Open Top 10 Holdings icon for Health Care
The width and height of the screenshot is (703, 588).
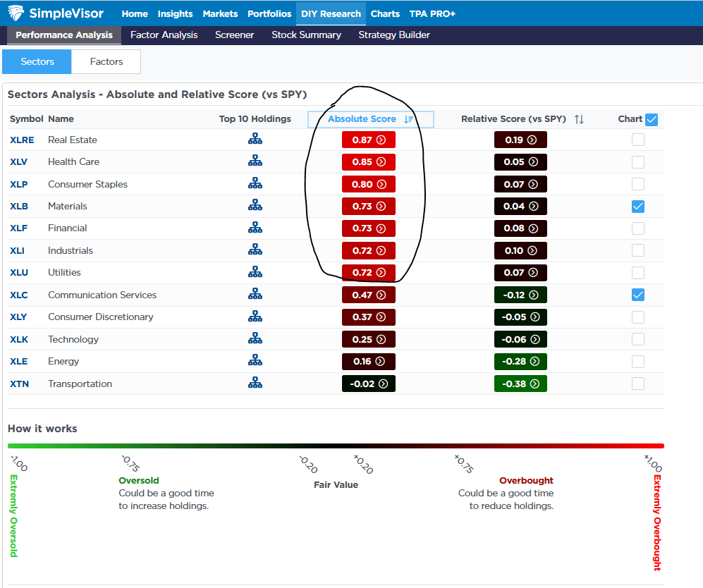coord(255,161)
